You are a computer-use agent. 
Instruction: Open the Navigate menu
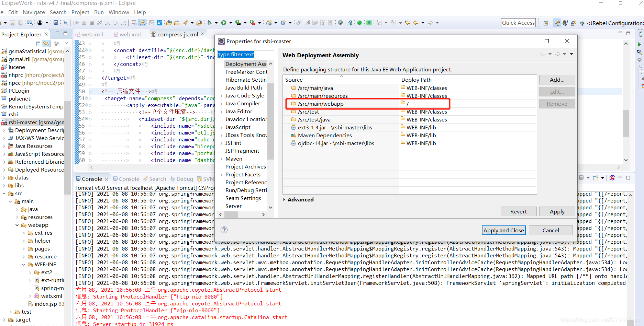[34, 12]
